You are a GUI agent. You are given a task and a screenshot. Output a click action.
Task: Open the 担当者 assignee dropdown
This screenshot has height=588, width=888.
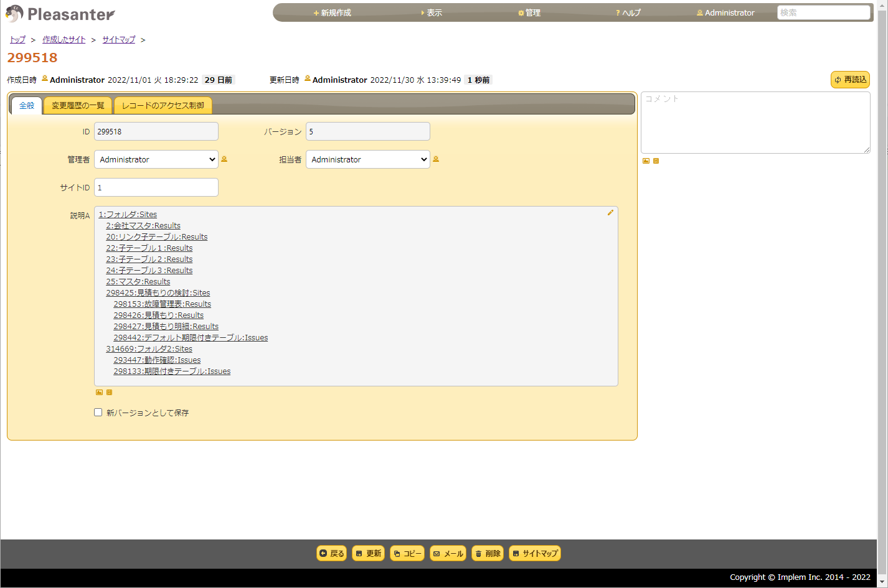(367, 159)
